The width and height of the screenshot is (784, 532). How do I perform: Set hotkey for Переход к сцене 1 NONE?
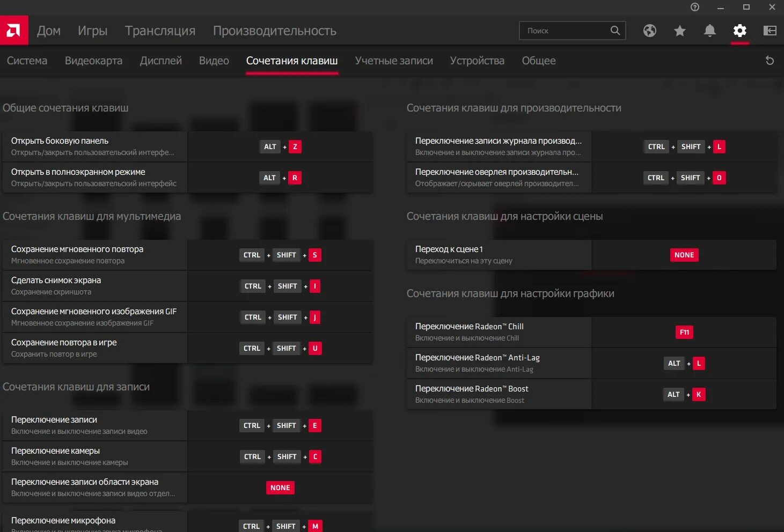tap(684, 255)
